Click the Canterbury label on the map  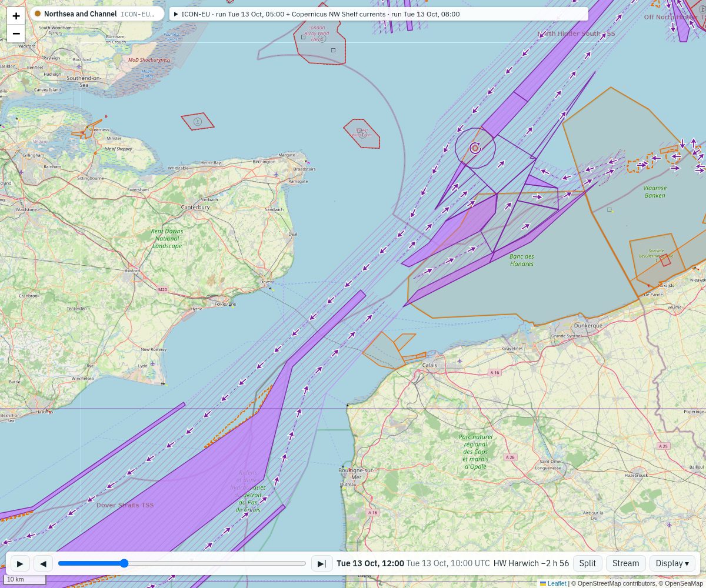(195, 207)
